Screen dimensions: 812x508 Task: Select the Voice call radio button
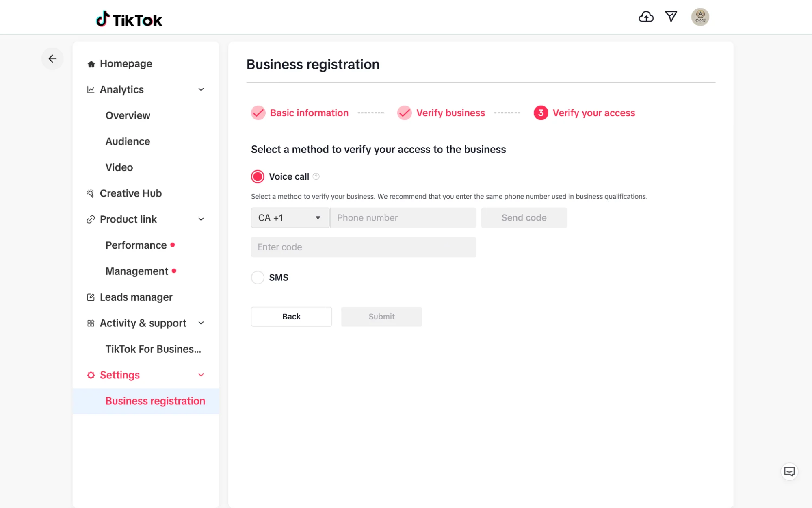point(258,176)
